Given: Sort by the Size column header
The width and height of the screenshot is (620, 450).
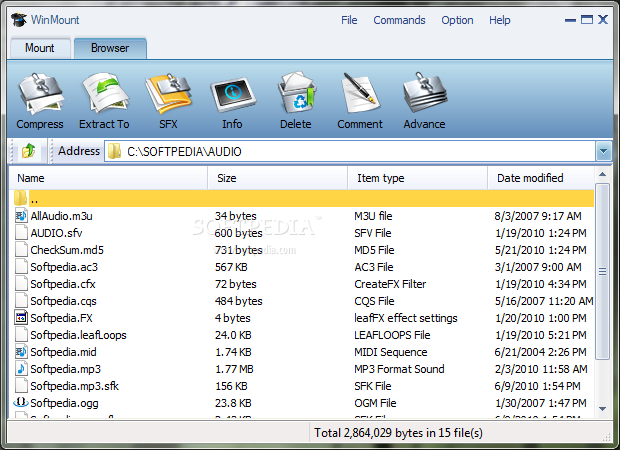Looking at the screenshot, I should (278, 178).
